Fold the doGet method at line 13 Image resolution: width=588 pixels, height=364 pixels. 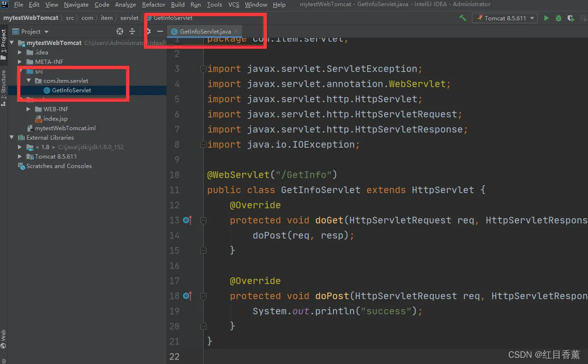coord(203,221)
